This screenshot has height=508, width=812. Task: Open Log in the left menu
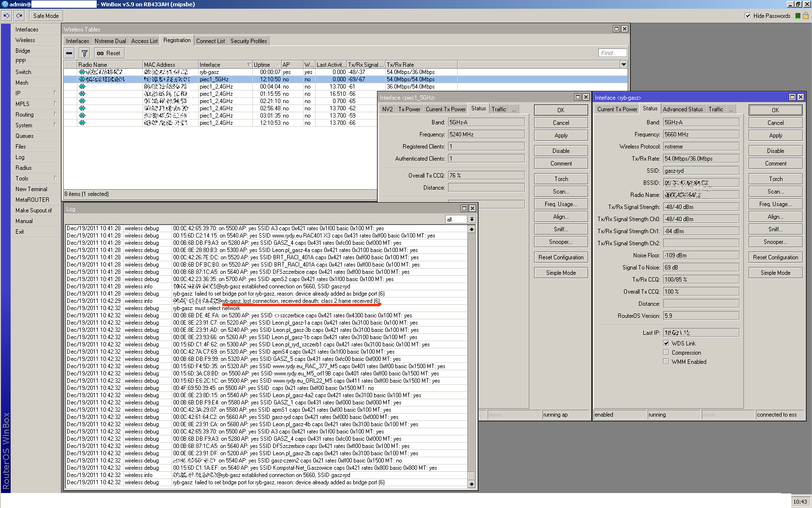click(x=20, y=157)
